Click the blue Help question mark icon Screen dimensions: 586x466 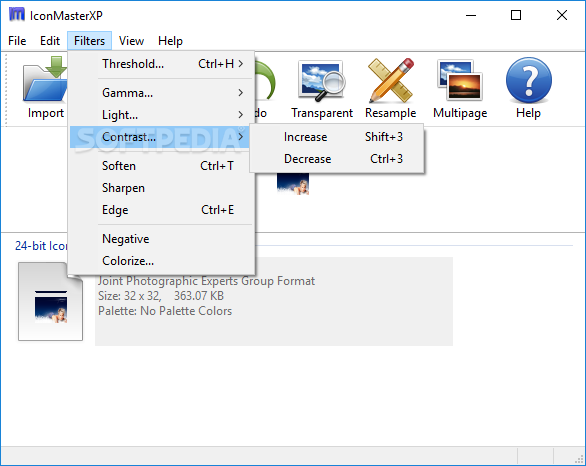[528, 80]
